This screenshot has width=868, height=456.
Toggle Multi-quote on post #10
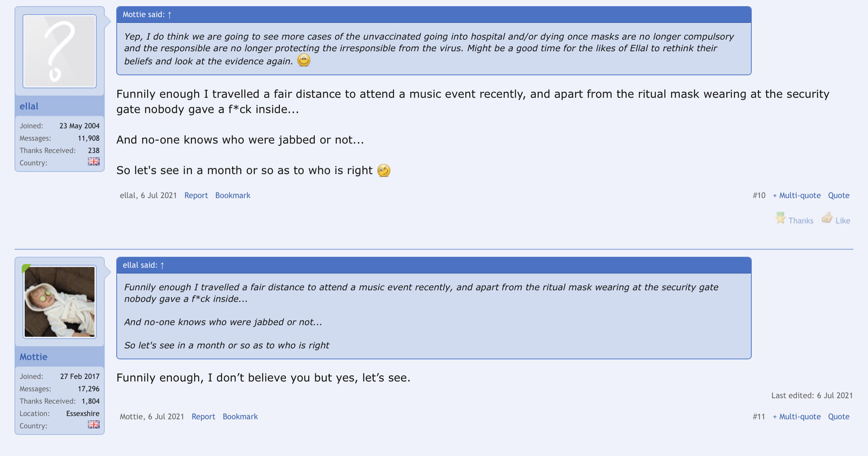pos(796,195)
